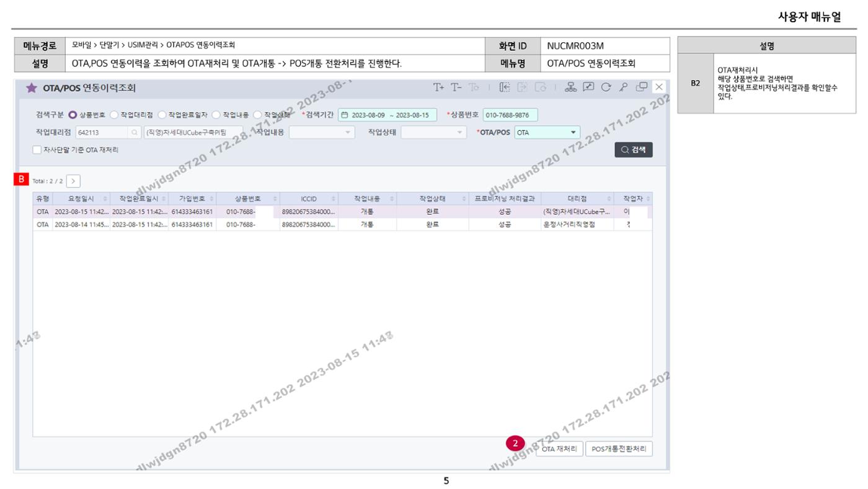Image resolution: width=868 pixels, height=489 pixels.
Task: Close the OTA/POS 연동이력조회 window with the X
Action: 659,87
